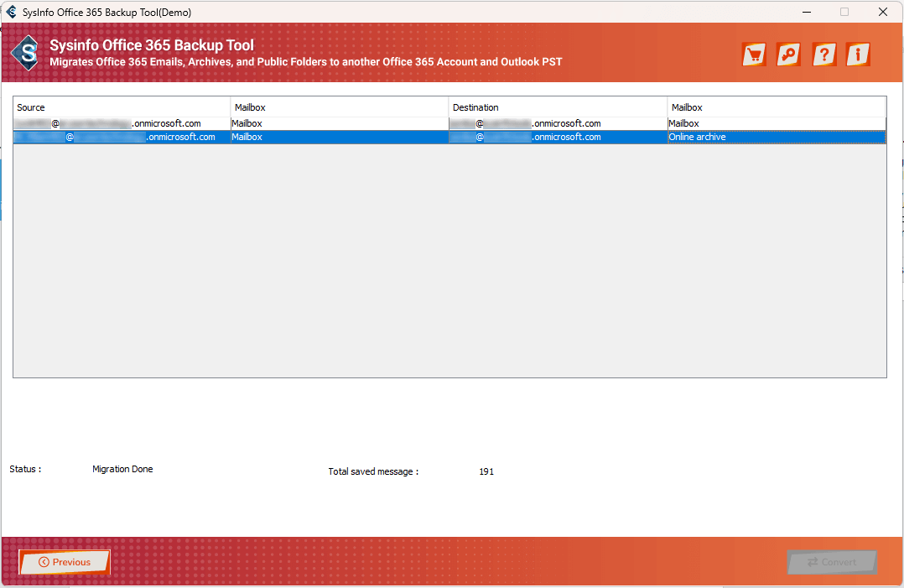Click the title bar app icon
This screenshot has width=904, height=588.
point(11,12)
